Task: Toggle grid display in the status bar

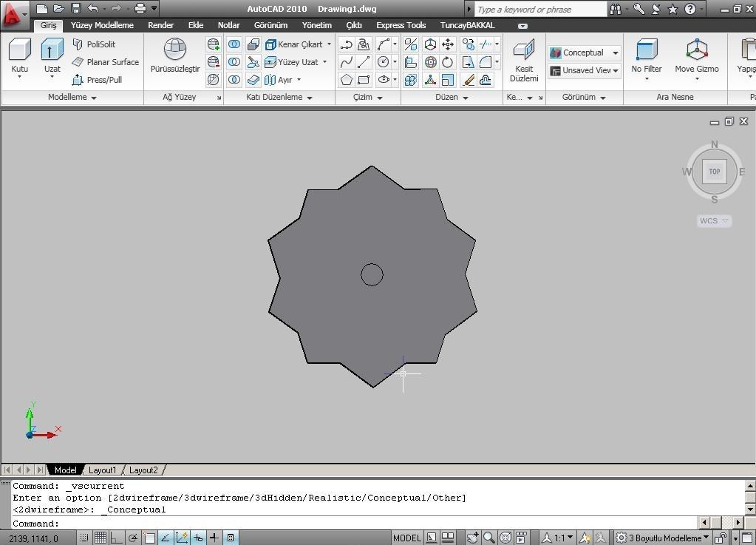Action: (x=101, y=537)
